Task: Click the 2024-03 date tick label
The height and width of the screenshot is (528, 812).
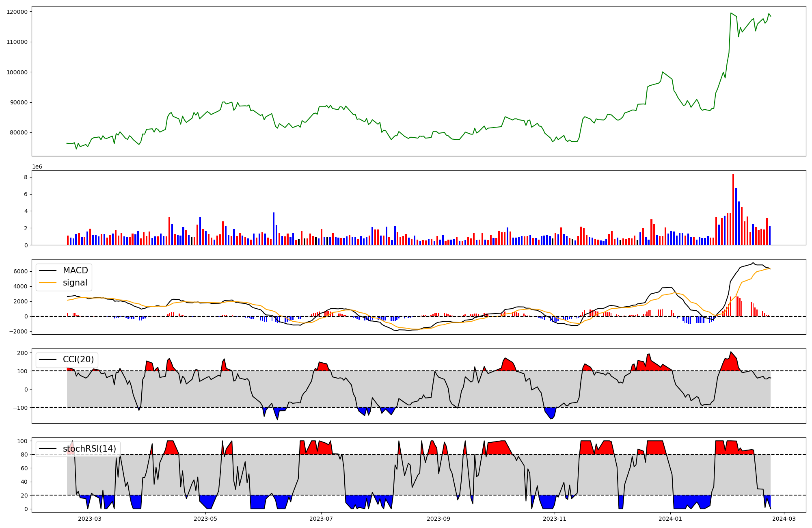Action: 784,519
